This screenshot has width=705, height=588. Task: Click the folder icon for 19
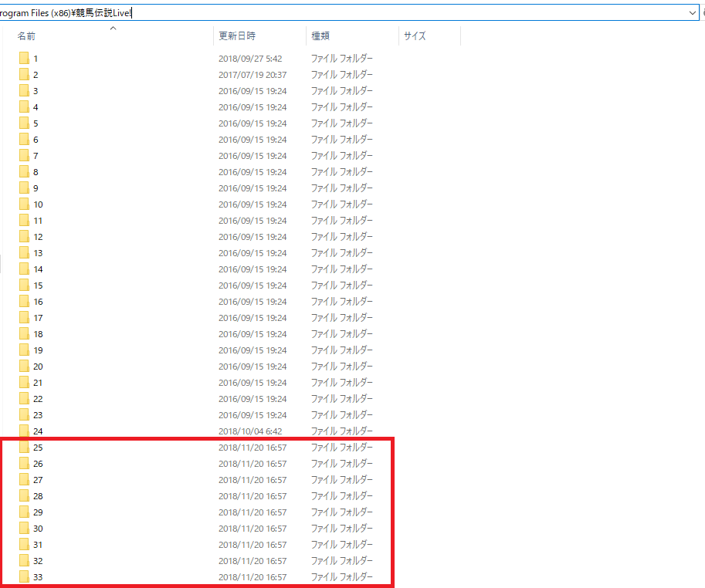[24, 350]
